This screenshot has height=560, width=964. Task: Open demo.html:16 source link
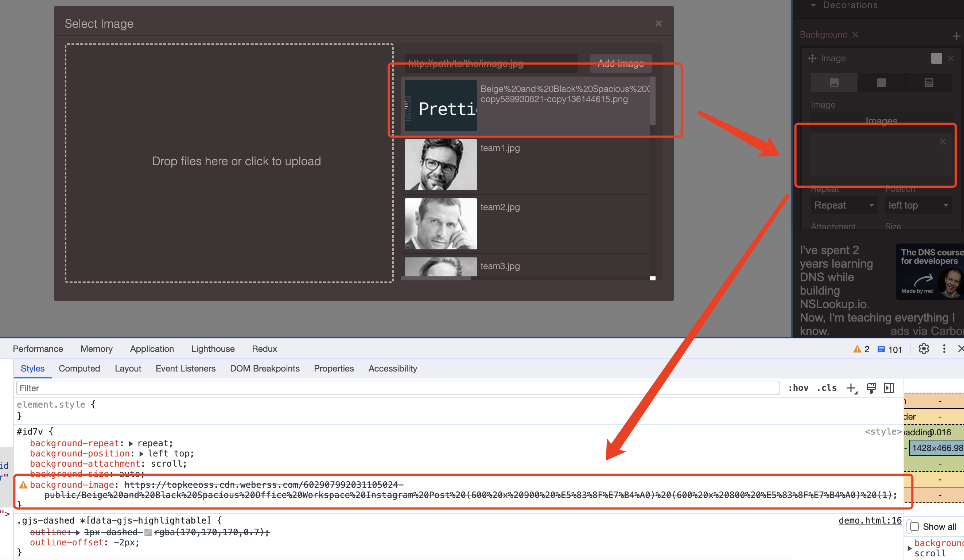click(x=870, y=520)
